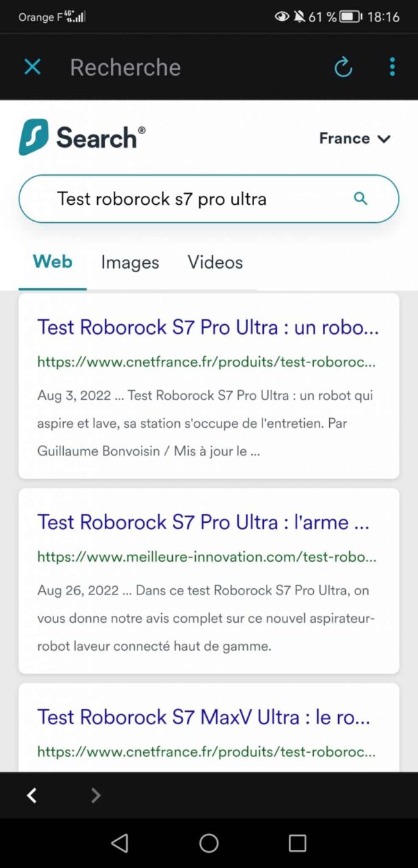418x868 pixels.
Task: Tap the Search engine logo
Action: pos(81,137)
